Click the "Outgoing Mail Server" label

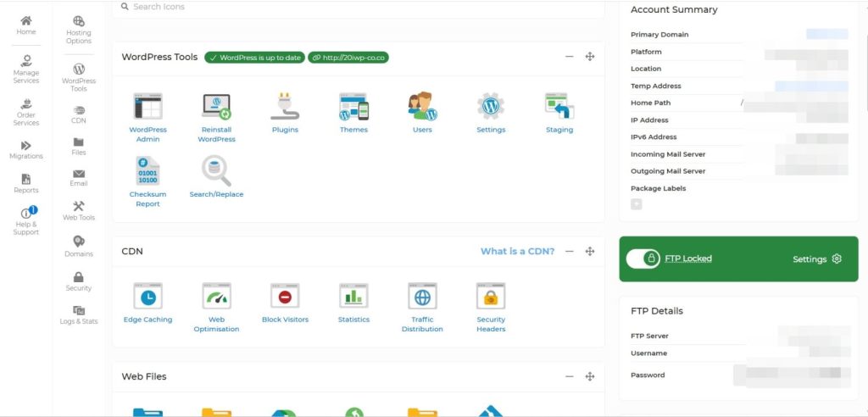point(668,171)
